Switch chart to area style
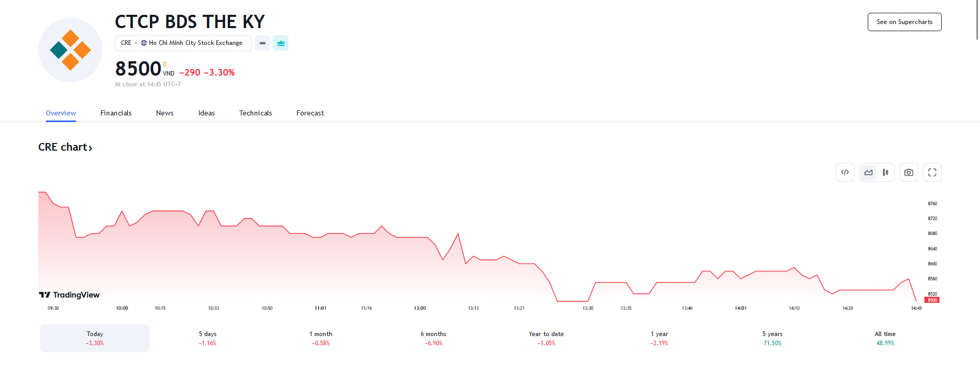This screenshot has width=980, height=382. point(868,173)
